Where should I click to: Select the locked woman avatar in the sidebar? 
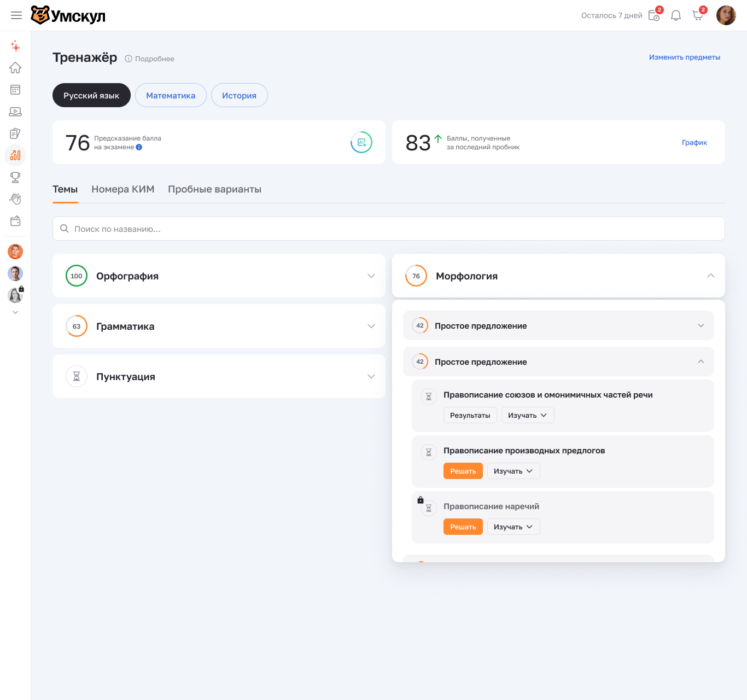click(15, 295)
